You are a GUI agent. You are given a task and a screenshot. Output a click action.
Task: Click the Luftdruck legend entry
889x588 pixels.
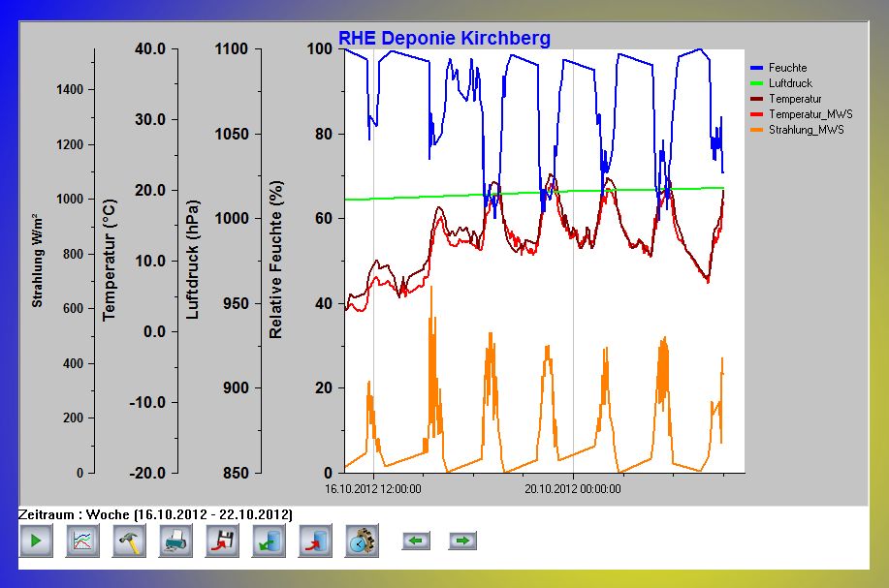[x=790, y=83]
